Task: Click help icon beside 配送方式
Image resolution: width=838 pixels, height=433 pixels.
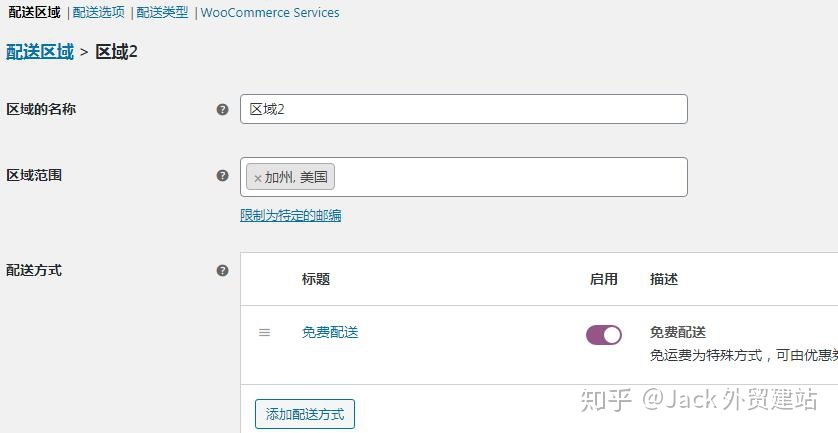Action: point(222,270)
